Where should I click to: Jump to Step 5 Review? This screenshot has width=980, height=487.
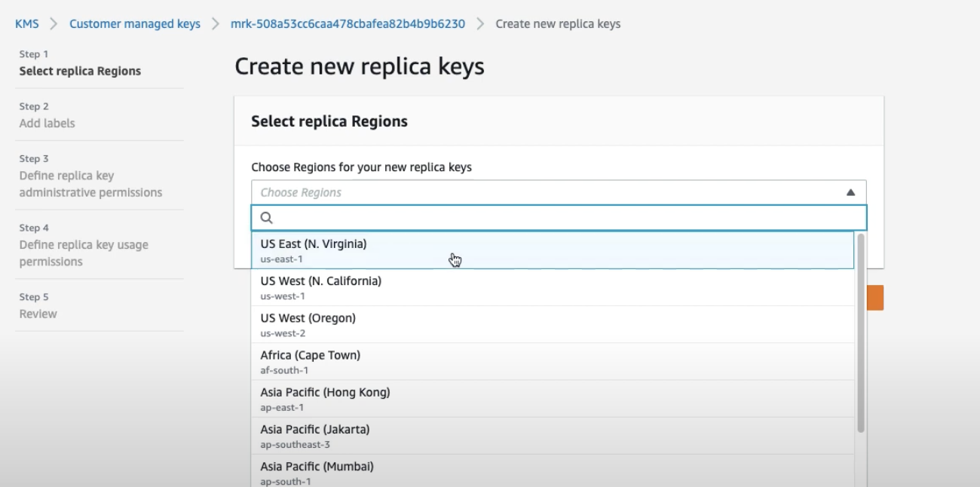[x=38, y=314]
